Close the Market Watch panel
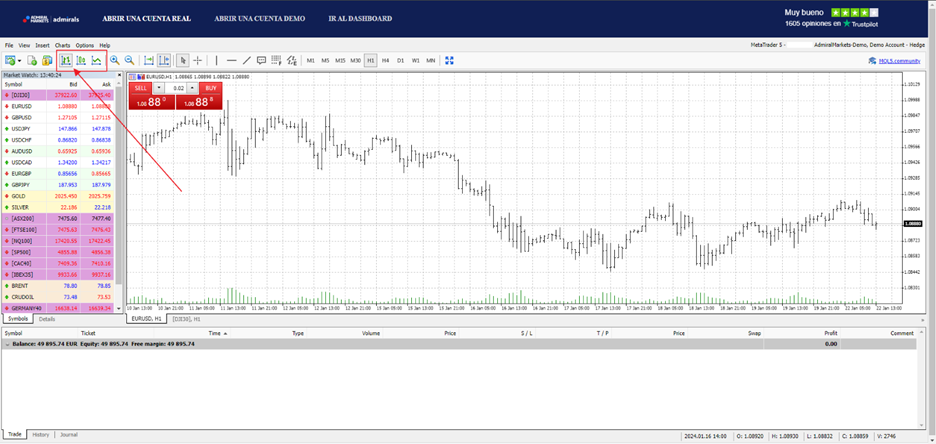This screenshot has height=444, width=936. coord(119,76)
